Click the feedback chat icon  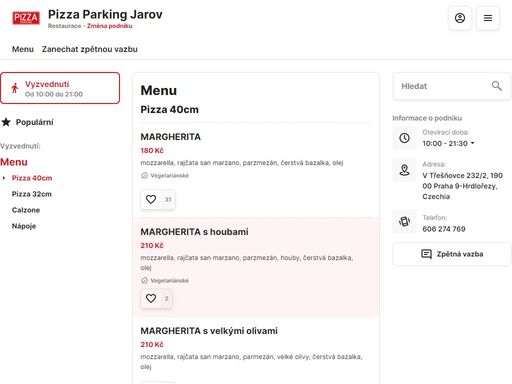coord(426,254)
